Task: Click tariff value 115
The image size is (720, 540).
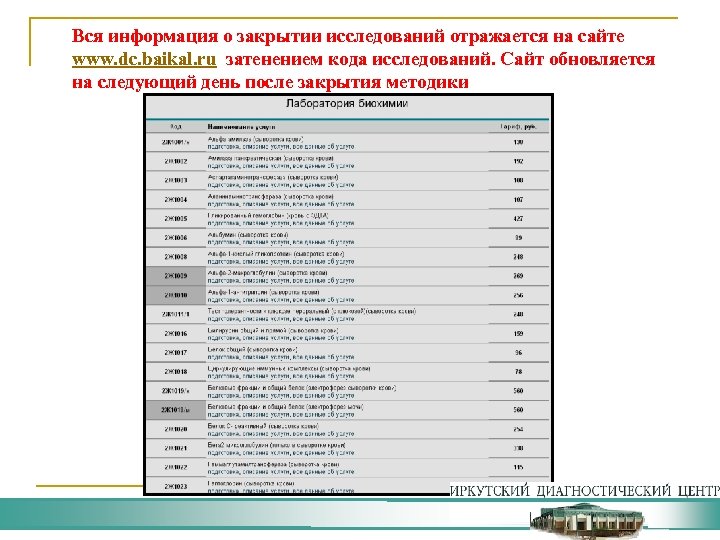Action: [518, 467]
